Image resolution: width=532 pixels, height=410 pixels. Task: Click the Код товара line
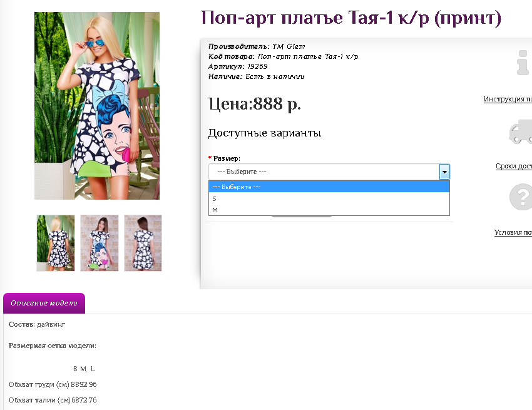pyautogui.click(x=284, y=57)
